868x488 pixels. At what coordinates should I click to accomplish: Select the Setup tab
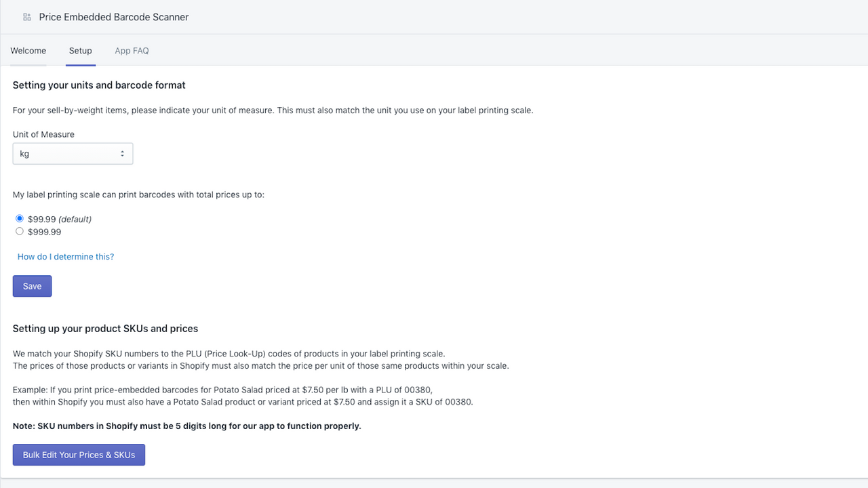(80, 50)
